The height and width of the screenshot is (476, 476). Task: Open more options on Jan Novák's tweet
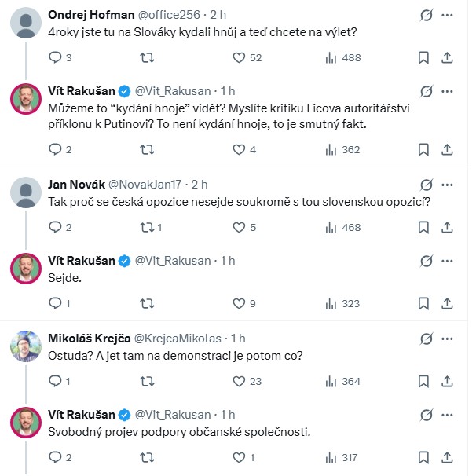(x=447, y=185)
